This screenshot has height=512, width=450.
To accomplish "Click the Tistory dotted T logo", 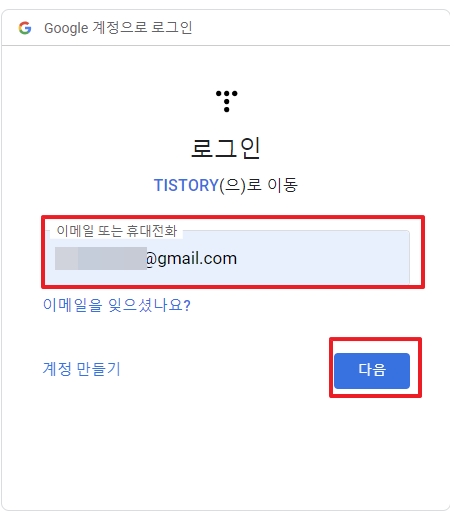I will pyautogui.click(x=227, y=101).
